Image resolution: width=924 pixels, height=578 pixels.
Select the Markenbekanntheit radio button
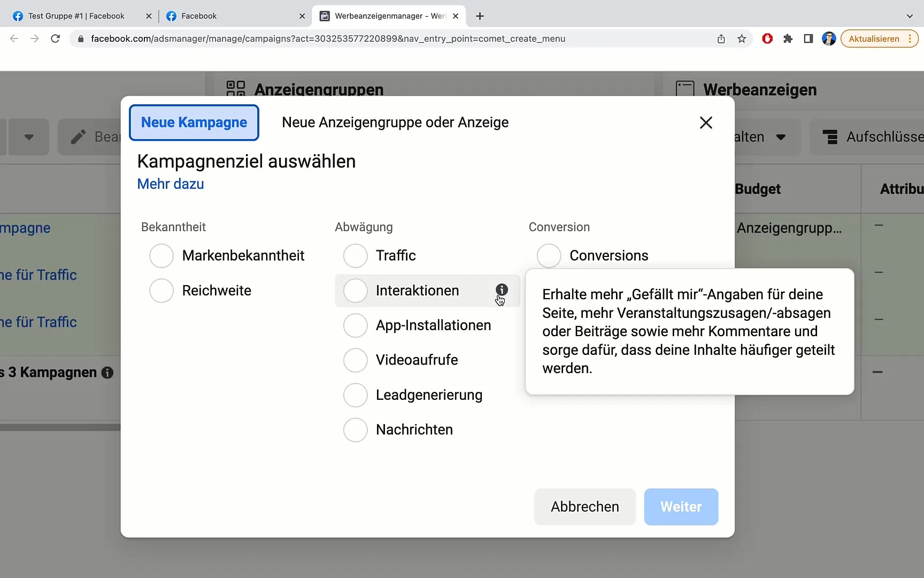(161, 256)
